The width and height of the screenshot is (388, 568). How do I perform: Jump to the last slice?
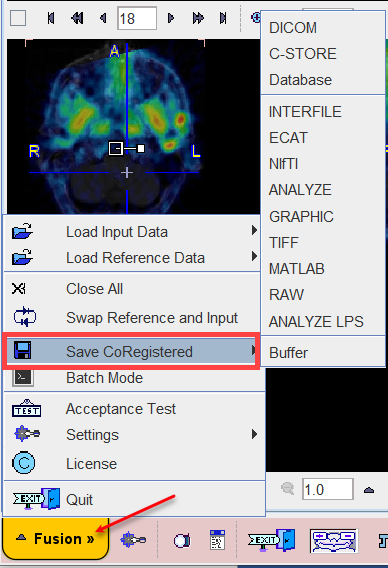coord(223,18)
